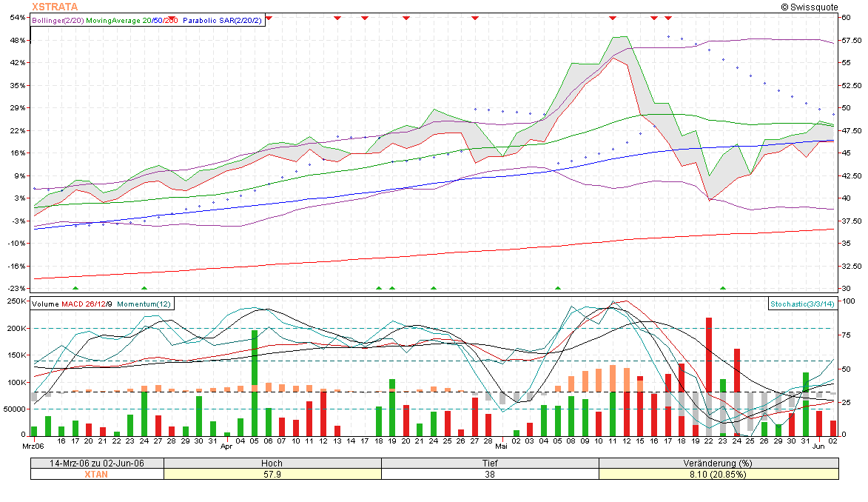Click the -3% left axis label

coord(18,221)
